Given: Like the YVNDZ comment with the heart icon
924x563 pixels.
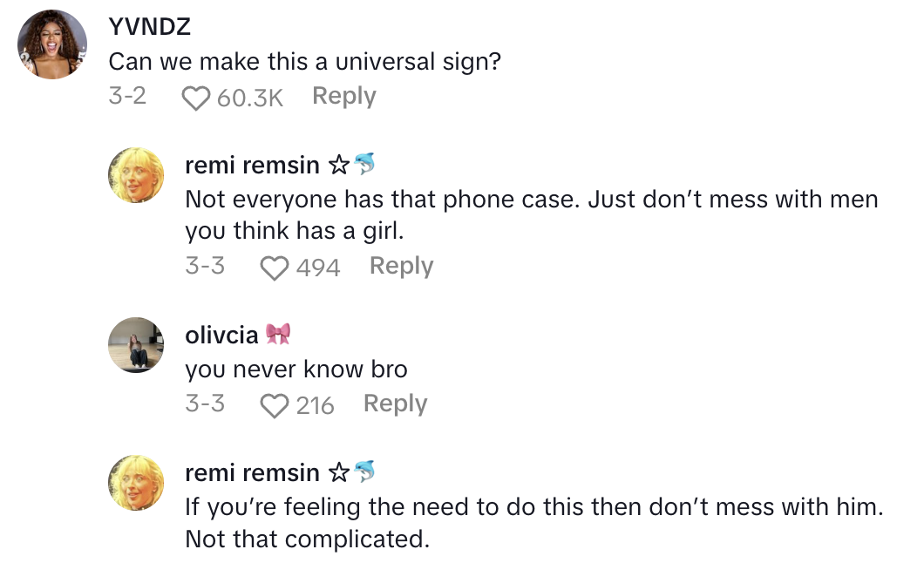Looking at the screenshot, I should tap(195, 98).
